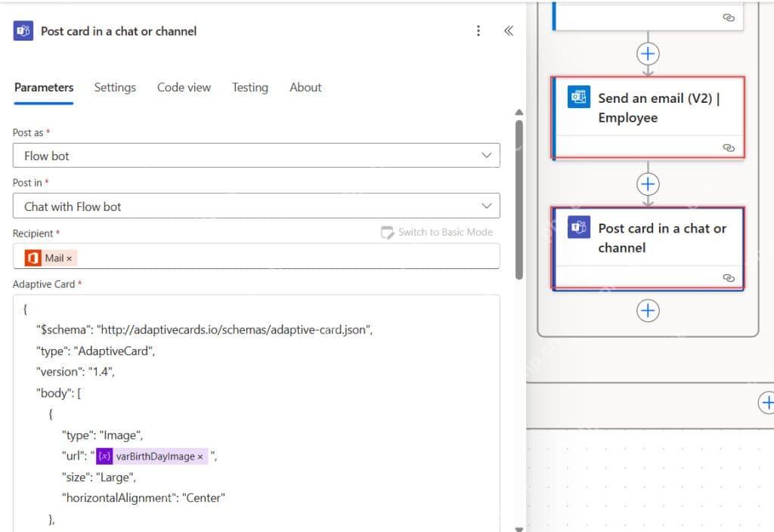Select the Send an email (V2) | Employee card

(648, 117)
